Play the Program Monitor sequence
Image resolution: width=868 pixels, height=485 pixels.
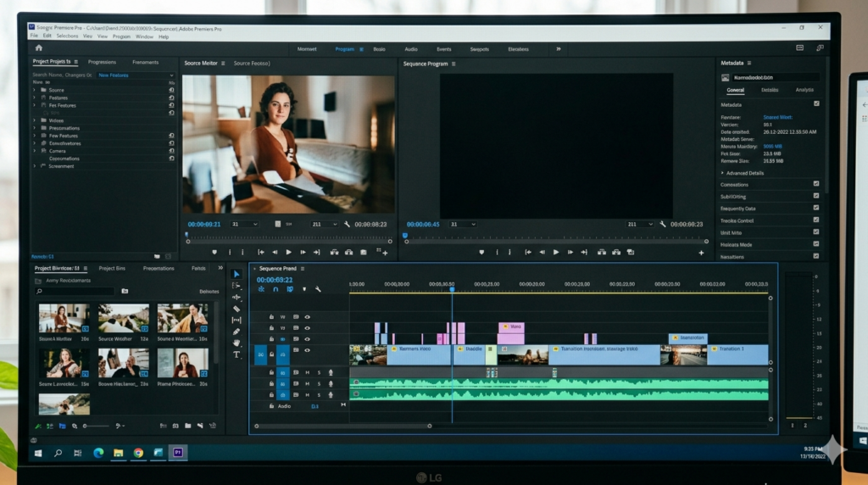coord(556,252)
